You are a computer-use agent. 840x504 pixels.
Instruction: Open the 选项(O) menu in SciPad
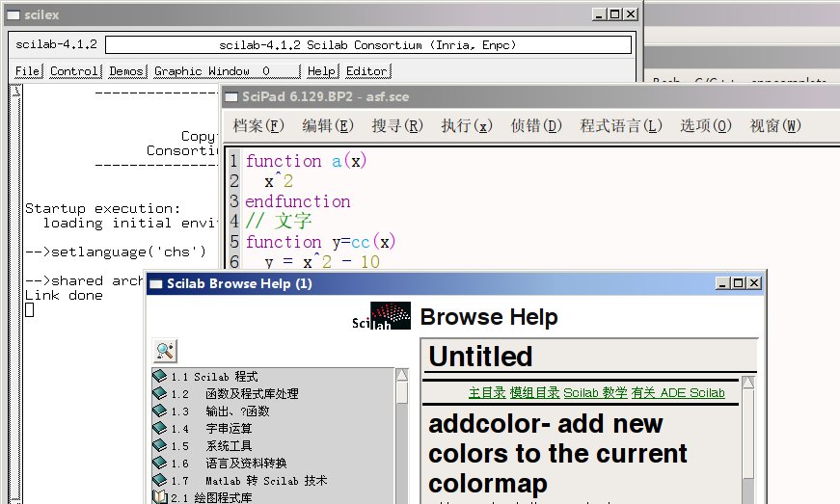[x=706, y=125]
